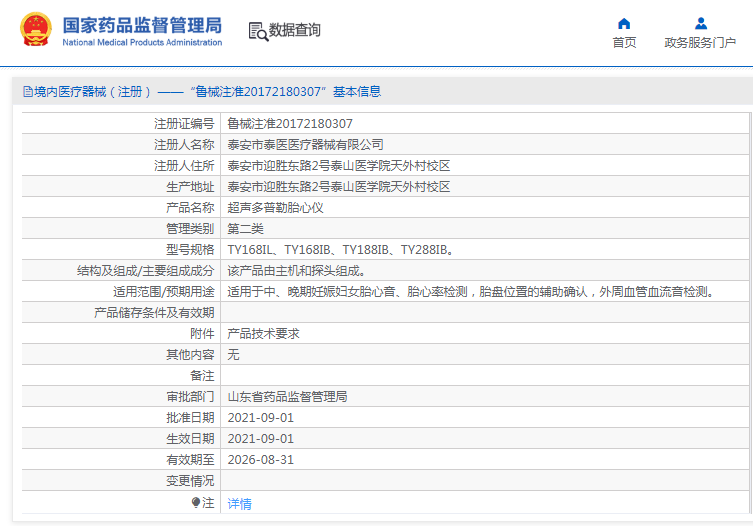Select text 该产品由主机和探头组成。
Viewport: 753px width, 526px height.
[296, 271]
